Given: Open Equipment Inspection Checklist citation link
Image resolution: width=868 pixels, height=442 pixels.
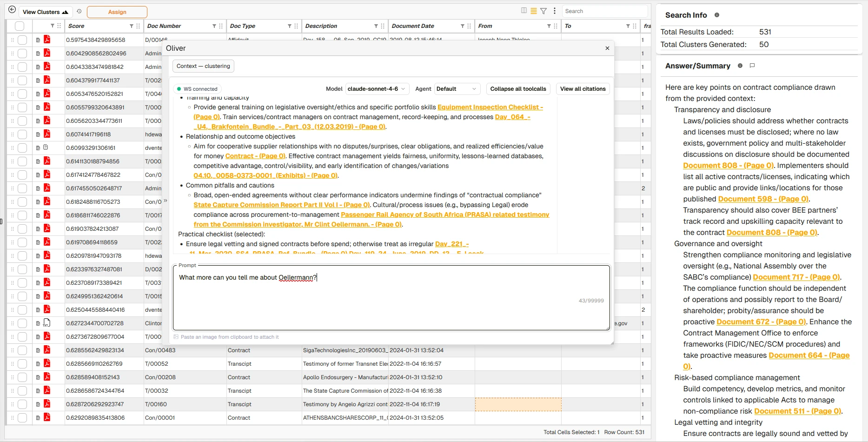Looking at the screenshot, I should click(490, 107).
